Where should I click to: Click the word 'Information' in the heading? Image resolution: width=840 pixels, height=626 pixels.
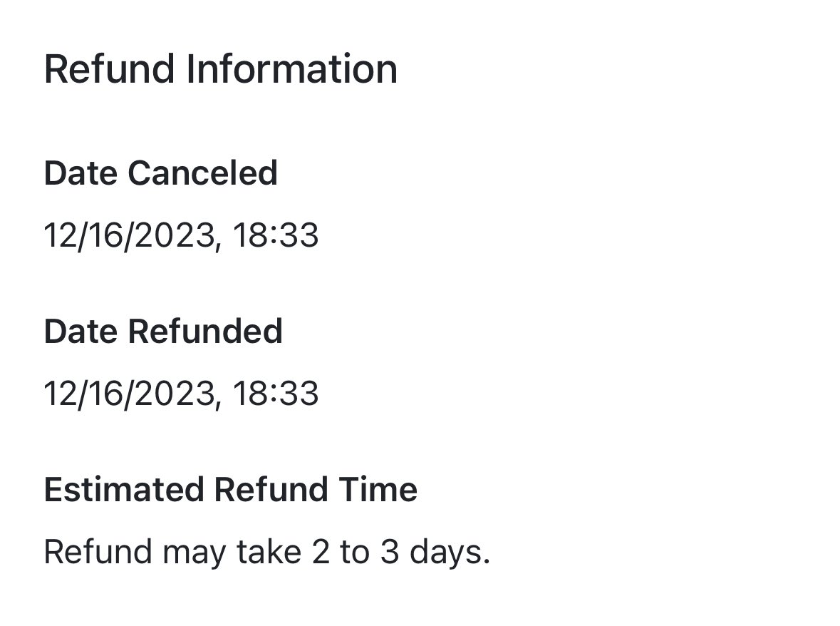point(291,69)
